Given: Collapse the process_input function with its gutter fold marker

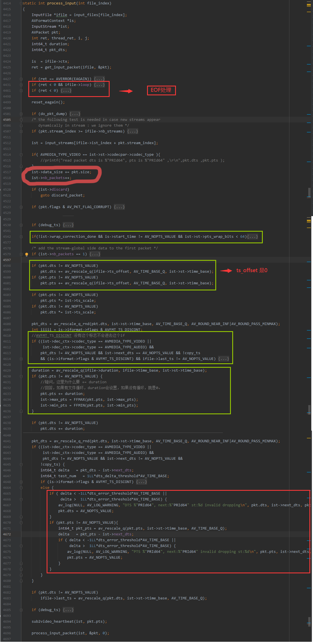Looking at the screenshot, I should [21, 3].
